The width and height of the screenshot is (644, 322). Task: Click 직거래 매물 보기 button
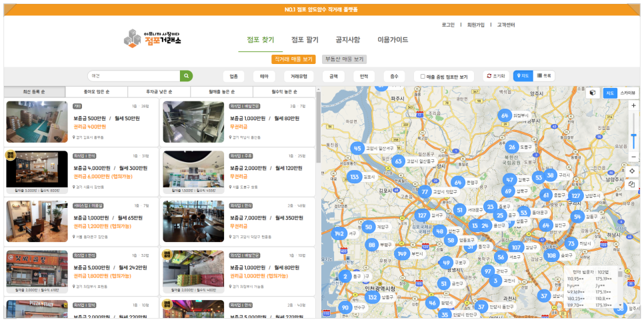293,59
